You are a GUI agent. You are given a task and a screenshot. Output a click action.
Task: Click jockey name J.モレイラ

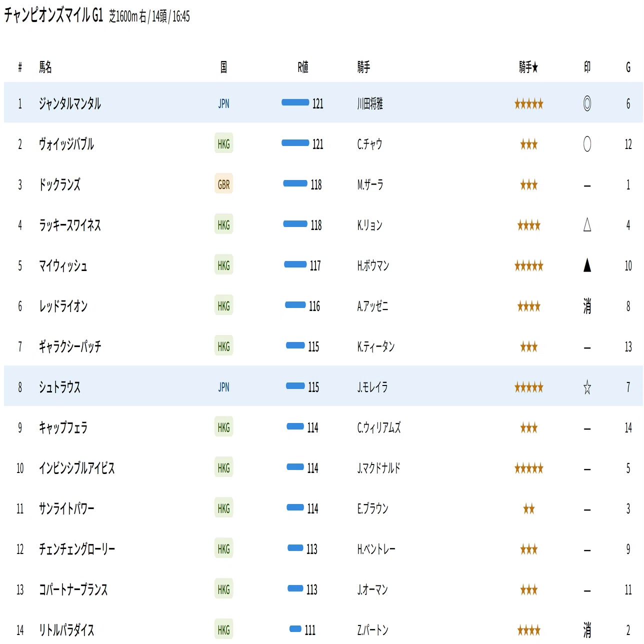[x=372, y=387]
